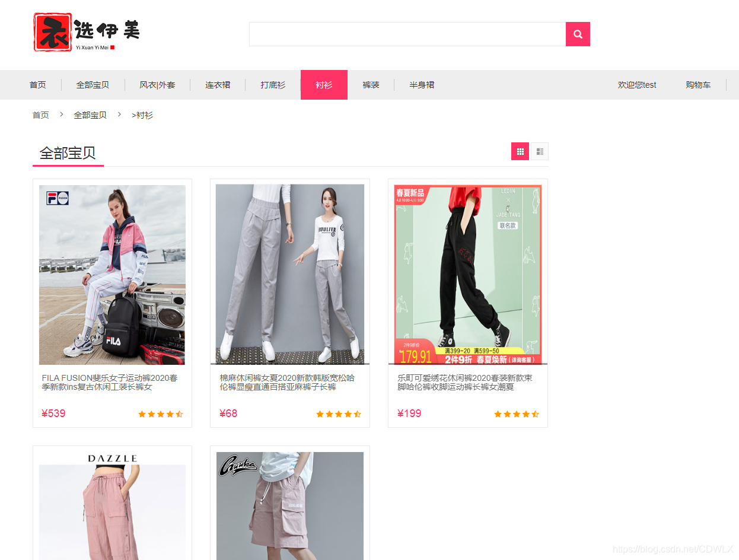This screenshot has height=560, width=739.
Task: Open the grey 棉麻休闲裤 product image
Action: coord(290,273)
